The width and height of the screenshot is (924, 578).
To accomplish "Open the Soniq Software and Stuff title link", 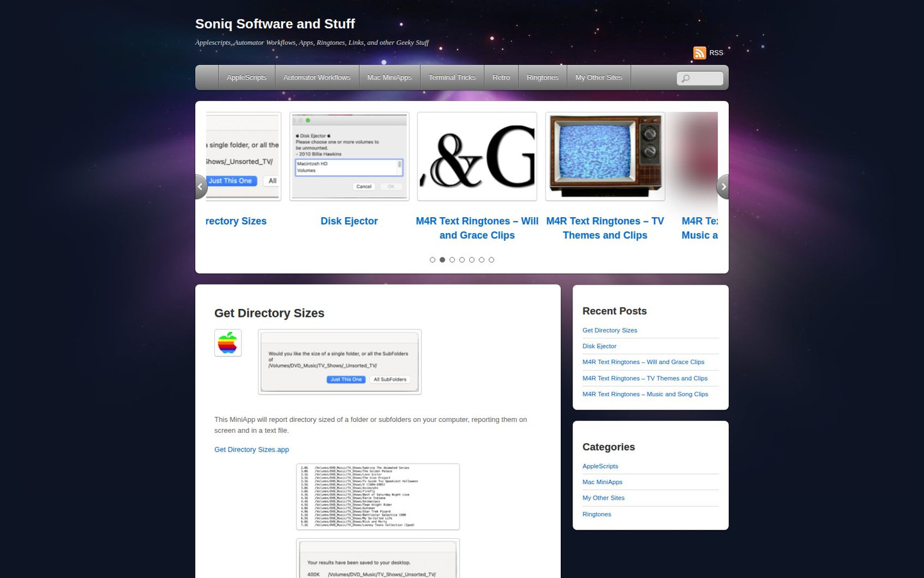I will [275, 24].
